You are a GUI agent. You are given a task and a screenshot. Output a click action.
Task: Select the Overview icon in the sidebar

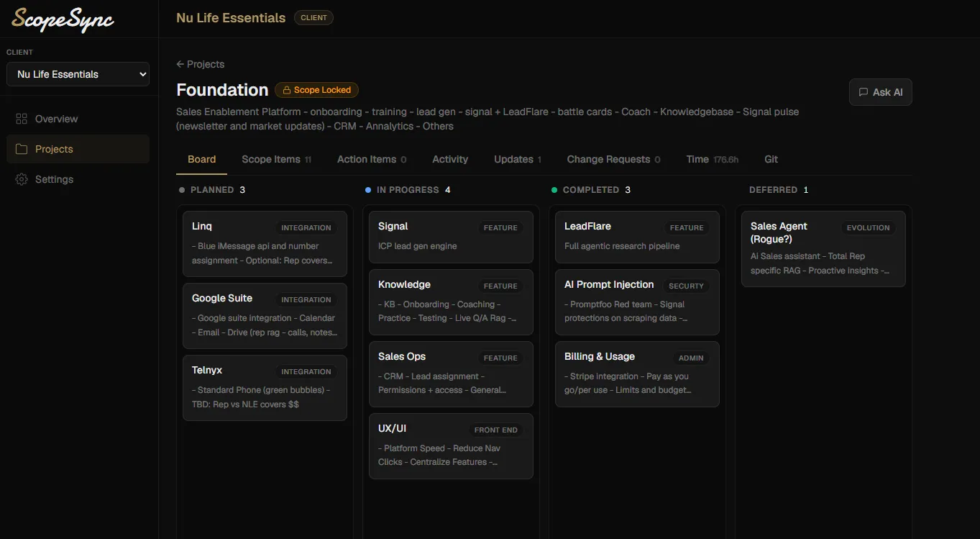tap(21, 119)
